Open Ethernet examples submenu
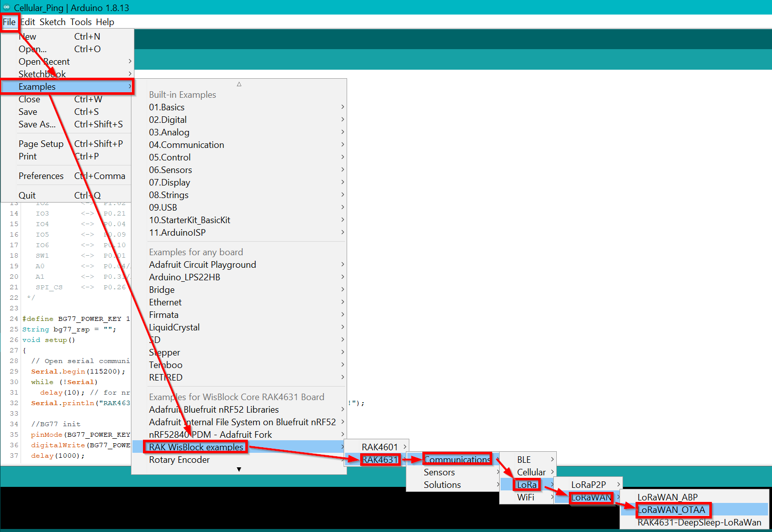Image resolution: width=772 pixels, height=532 pixels. point(239,302)
